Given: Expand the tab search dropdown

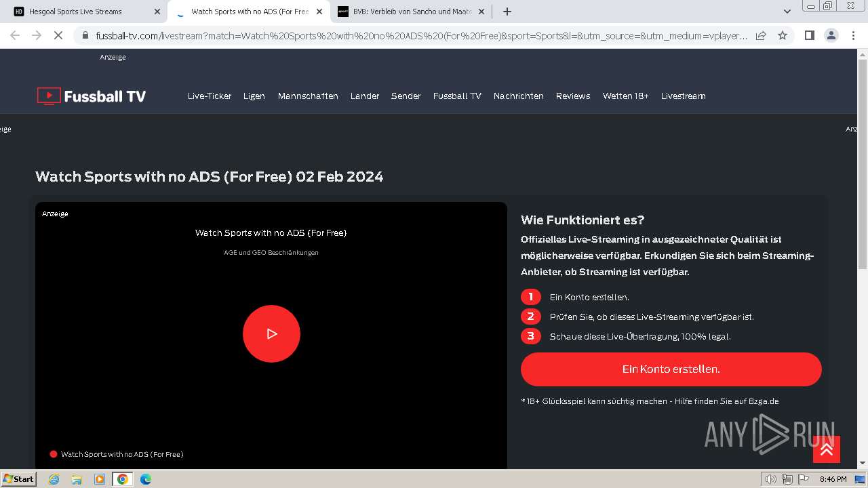Looking at the screenshot, I should [787, 12].
